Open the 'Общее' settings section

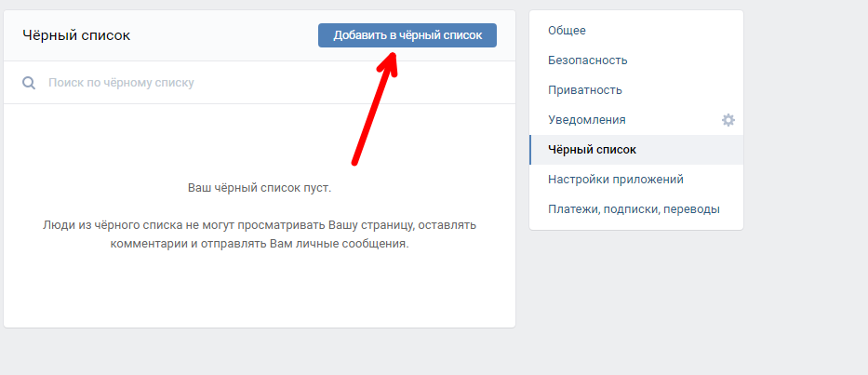(x=636, y=31)
